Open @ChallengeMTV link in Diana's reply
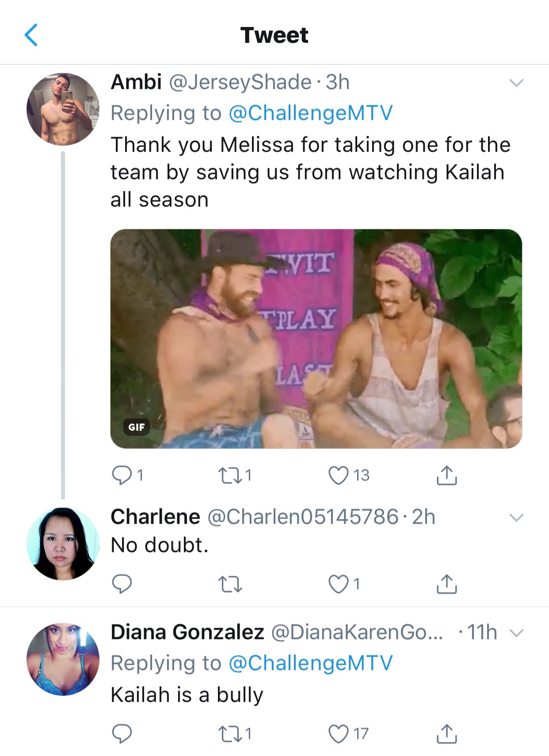549x756 pixels. click(x=311, y=663)
